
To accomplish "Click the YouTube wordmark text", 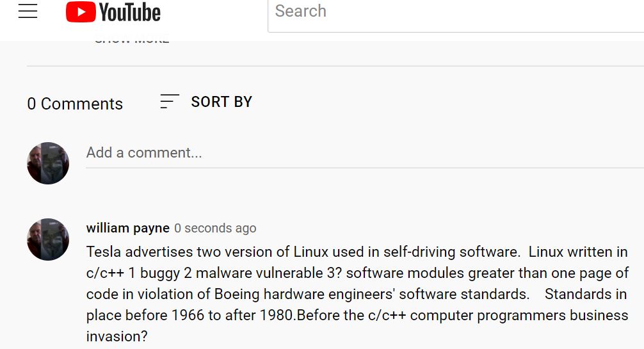I will 130,12.
